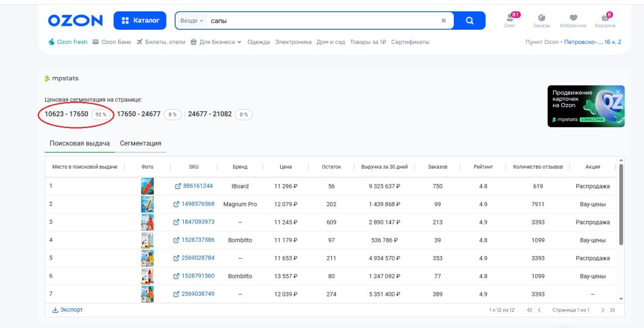Select the Поисковая выдача tab
Image resolution: width=644 pixels, height=328 pixels.
[79, 143]
